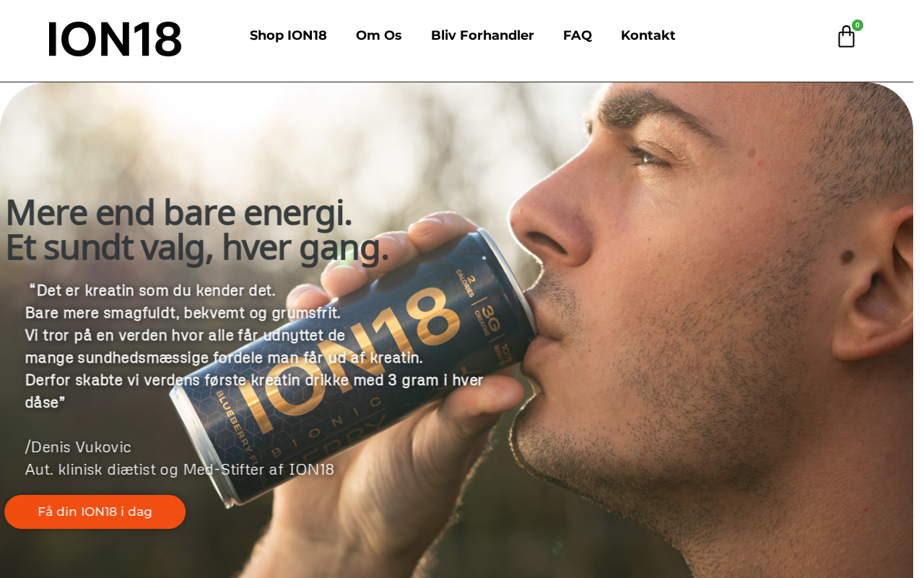
Task: Open the shopping bag cart icon
Action: [x=846, y=37]
